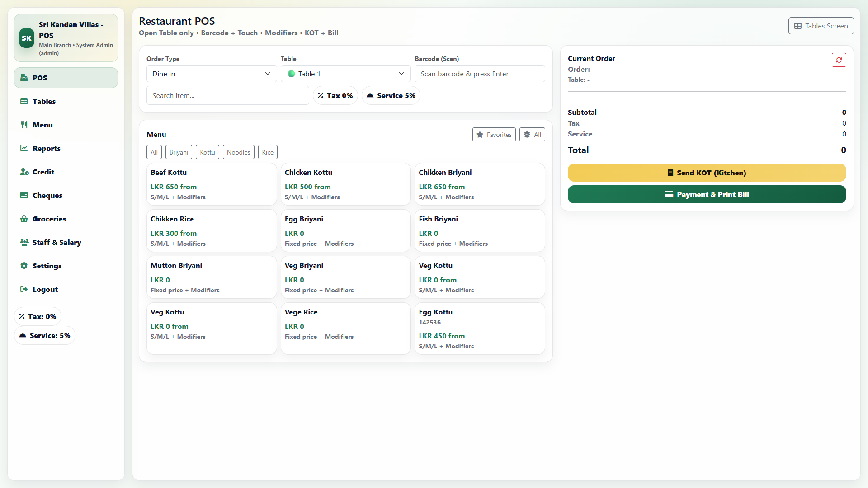Toggle the Tax 0% pill near search

pos(335,95)
